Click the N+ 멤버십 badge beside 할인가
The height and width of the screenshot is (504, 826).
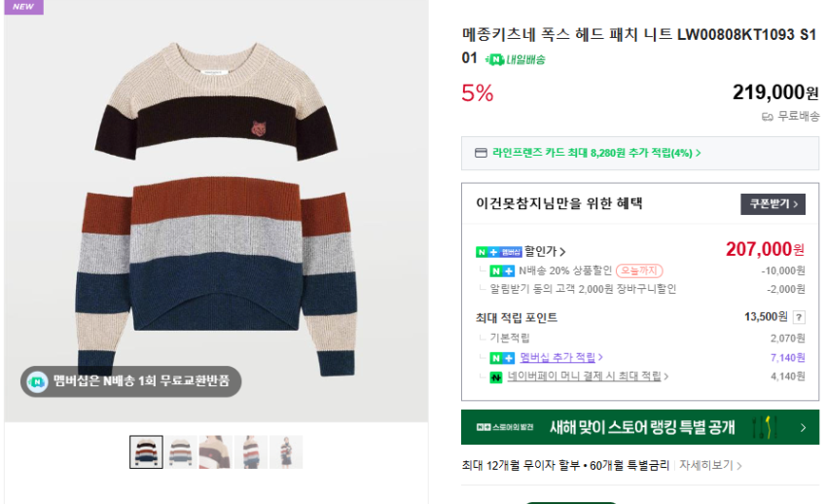click(498, 252)
